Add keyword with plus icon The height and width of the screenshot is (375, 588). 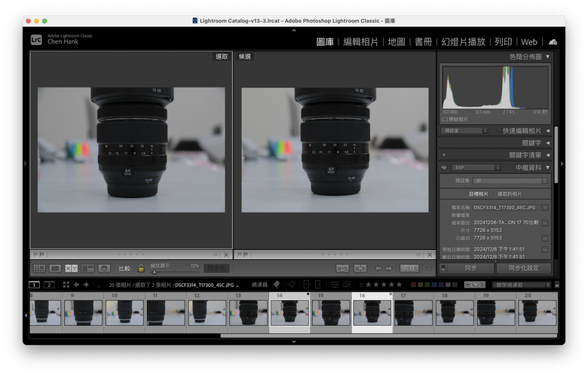pos(444,154)
